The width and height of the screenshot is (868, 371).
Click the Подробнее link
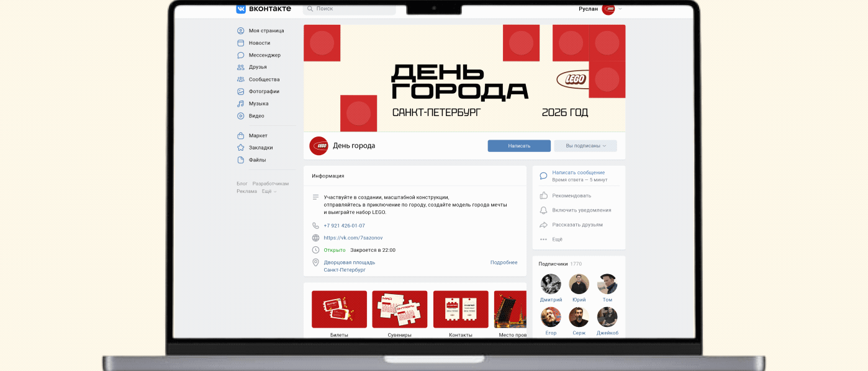[504, 262]
